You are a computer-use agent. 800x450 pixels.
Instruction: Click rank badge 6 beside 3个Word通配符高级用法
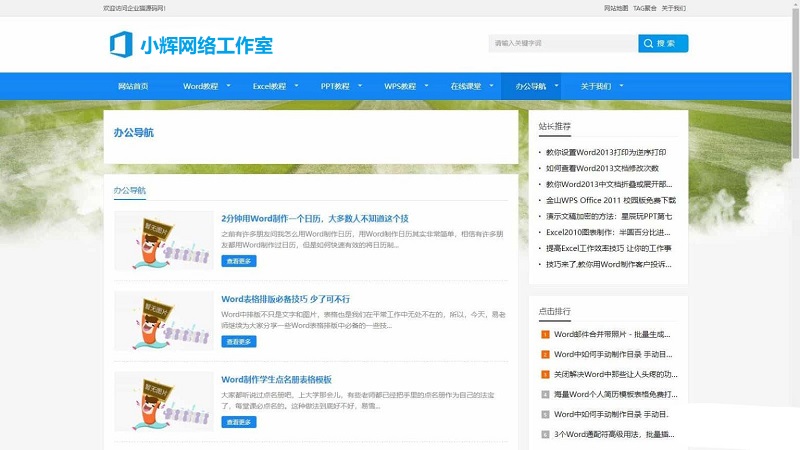(x=545, y=435)
